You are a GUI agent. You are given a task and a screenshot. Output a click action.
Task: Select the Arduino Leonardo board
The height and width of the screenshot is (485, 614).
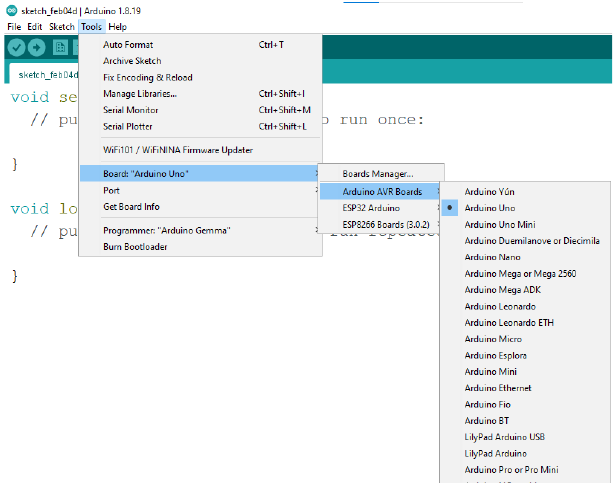pyautogui.click(x=526, y=306)
